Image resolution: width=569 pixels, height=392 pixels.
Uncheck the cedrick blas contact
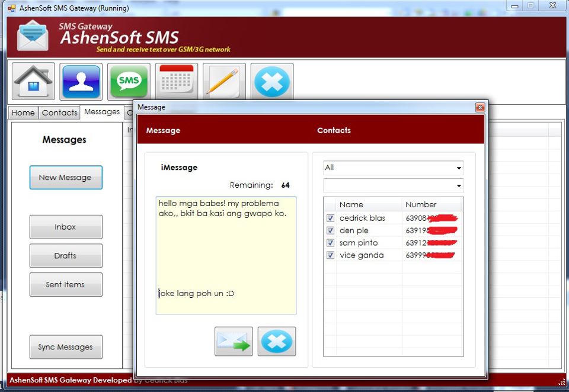click(330, 218)
